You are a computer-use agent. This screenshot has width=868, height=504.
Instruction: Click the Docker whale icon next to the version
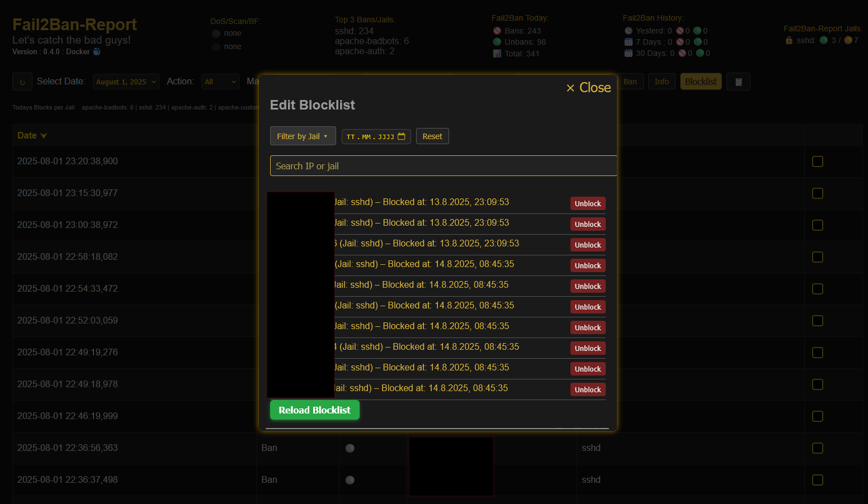97,51
